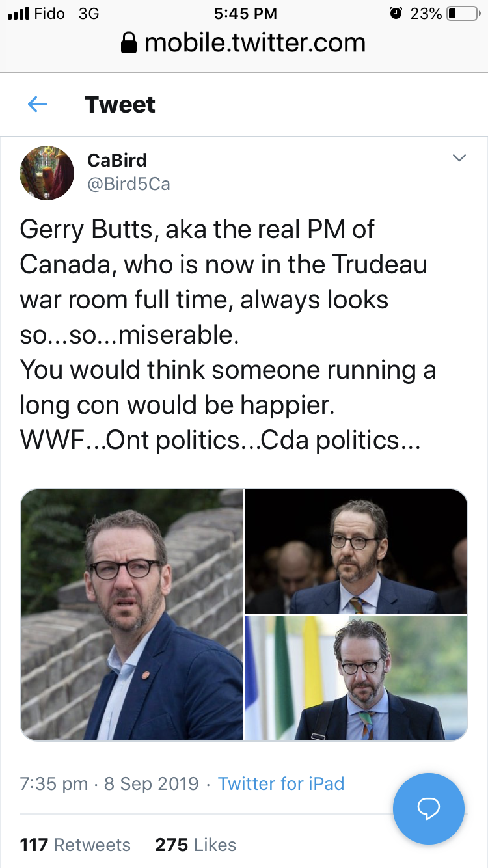Tap the CaBird display name
Image resolution: width=488 pixels, height=868 pixels.
coord(117,160)
